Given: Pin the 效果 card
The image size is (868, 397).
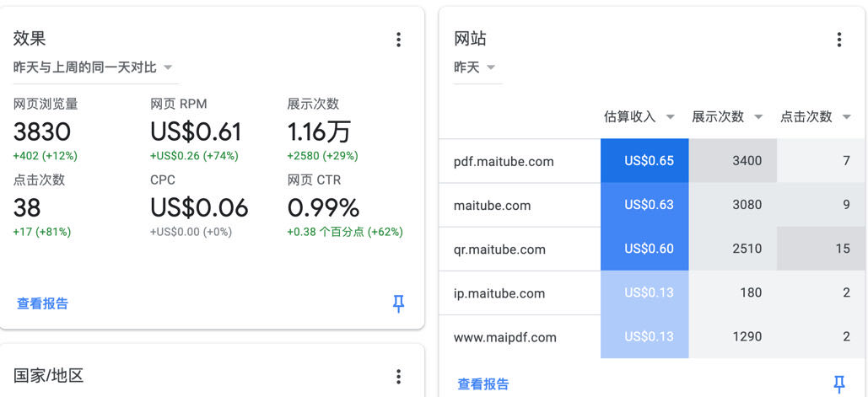Looking at the screenshot, I should [398, 303].
